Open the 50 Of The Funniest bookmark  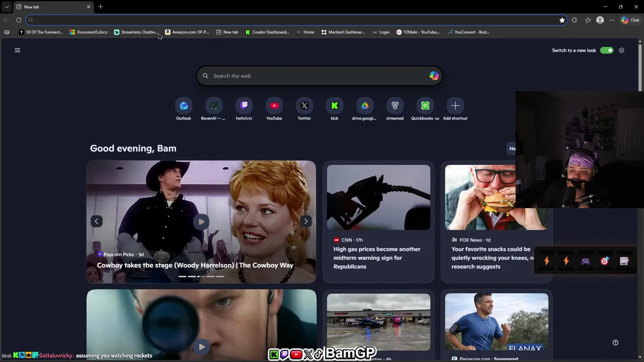(41, 32)
